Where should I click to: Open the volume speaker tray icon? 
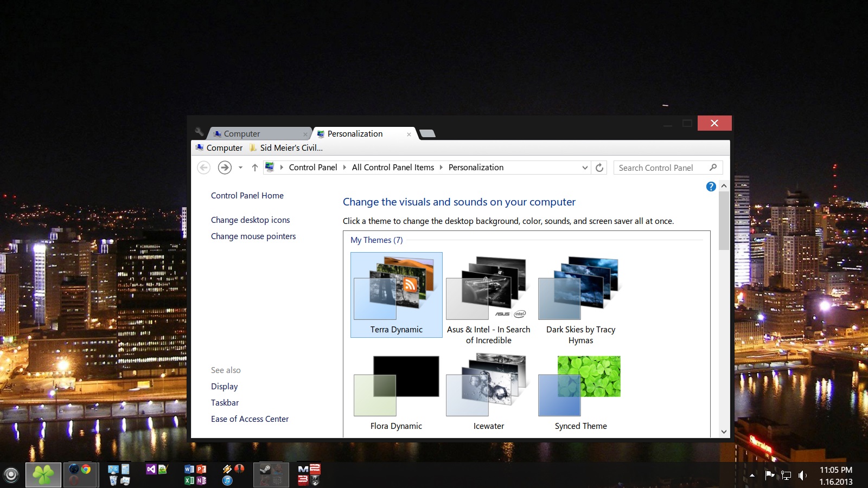point(802,476)
